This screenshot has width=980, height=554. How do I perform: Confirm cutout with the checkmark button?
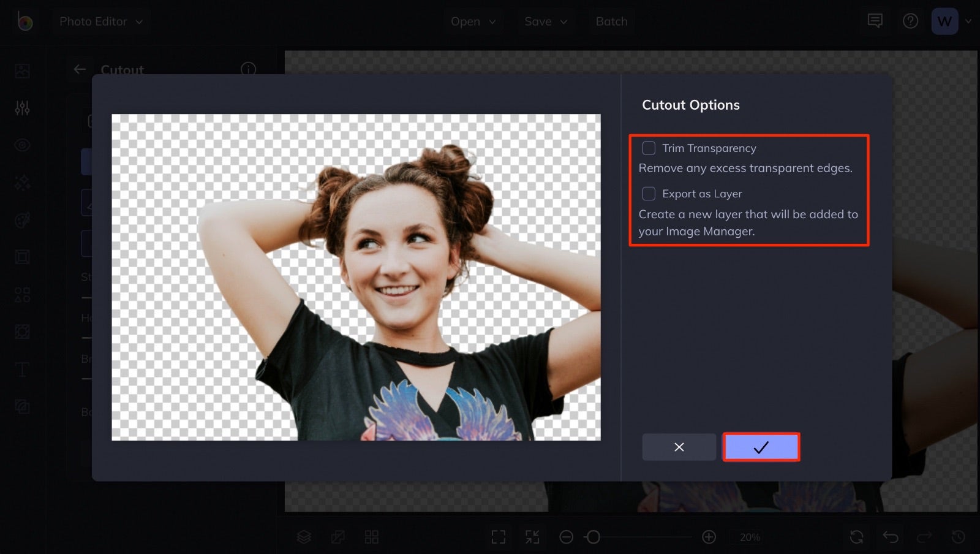coord(761,447)
